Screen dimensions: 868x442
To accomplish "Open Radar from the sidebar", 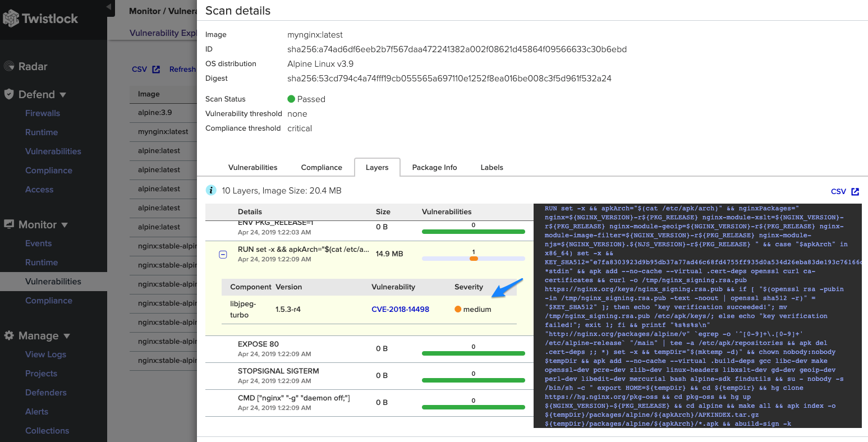I will pos(33,66).
